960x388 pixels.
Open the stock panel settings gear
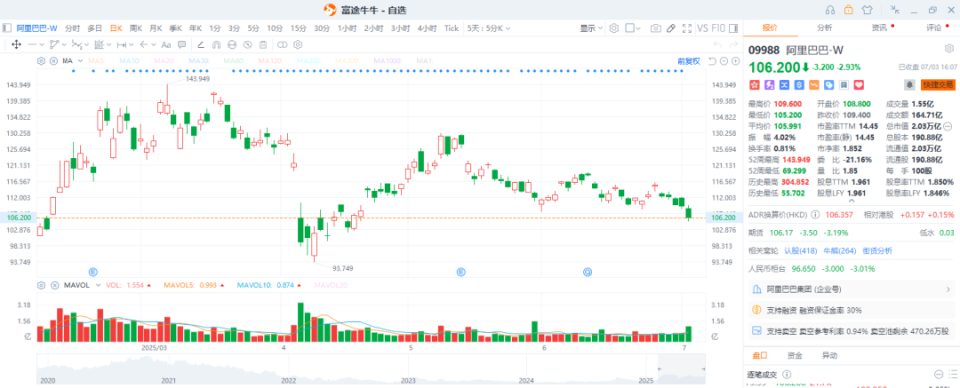[x=949, y=48]
